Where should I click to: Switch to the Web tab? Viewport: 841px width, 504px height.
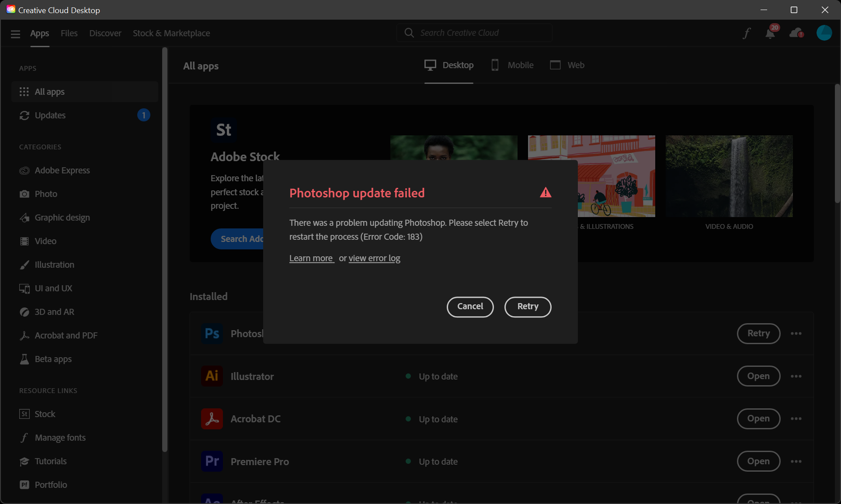566,65
